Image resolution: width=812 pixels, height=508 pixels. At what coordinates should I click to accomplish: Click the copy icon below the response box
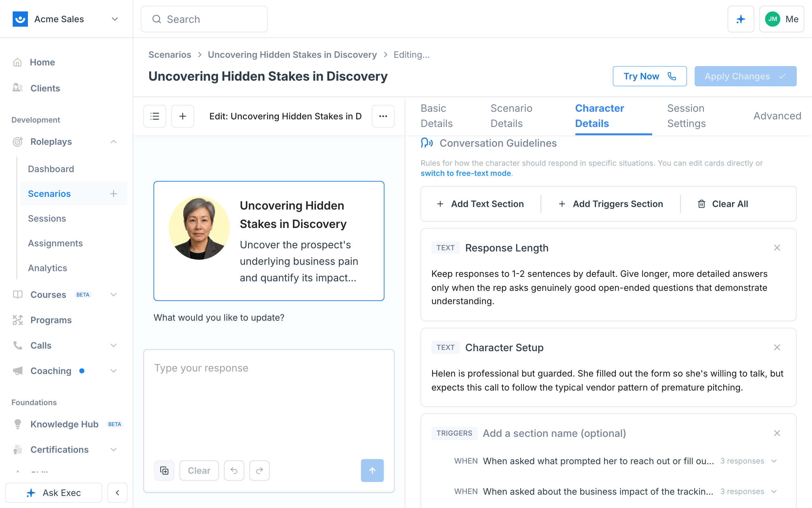[164, 470]
